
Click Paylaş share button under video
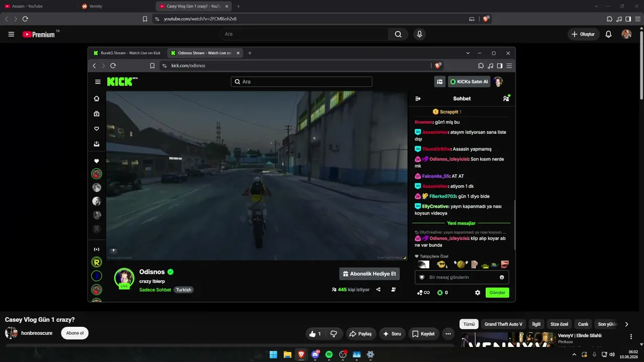(360, 334)
